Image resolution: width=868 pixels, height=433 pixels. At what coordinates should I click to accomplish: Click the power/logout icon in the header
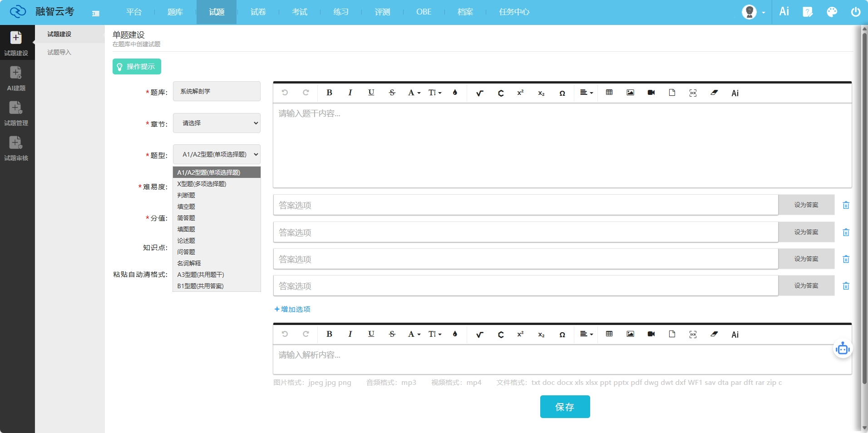coord(855,12)
